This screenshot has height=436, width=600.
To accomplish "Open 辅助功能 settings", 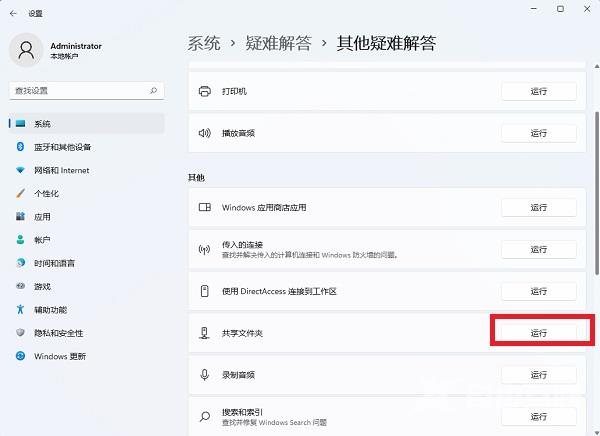I will point(86,310).
